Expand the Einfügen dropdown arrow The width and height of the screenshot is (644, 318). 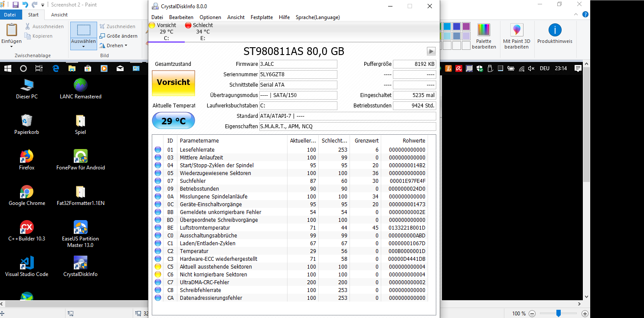11,47
